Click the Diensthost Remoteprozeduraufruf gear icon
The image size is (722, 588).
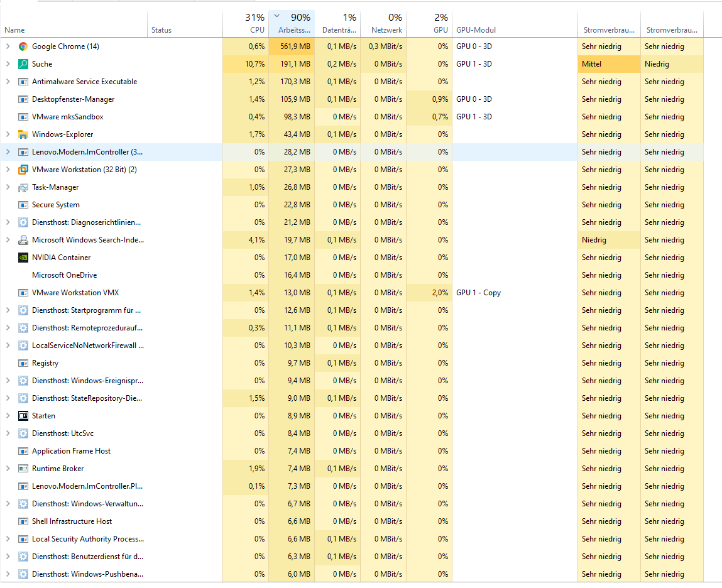click(23, 328)
